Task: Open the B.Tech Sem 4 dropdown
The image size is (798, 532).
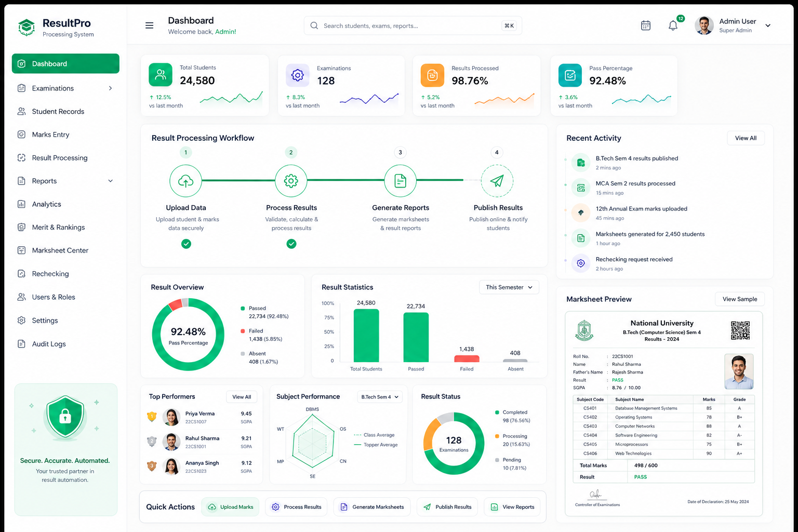Action: click(x=380, y=397)
